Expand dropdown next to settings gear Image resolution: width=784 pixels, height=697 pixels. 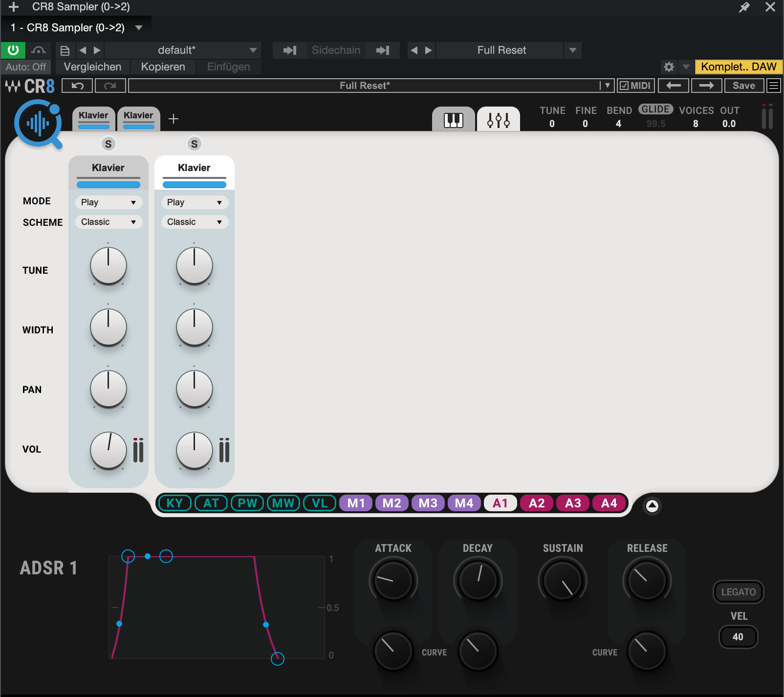click(x=686, y=67)
